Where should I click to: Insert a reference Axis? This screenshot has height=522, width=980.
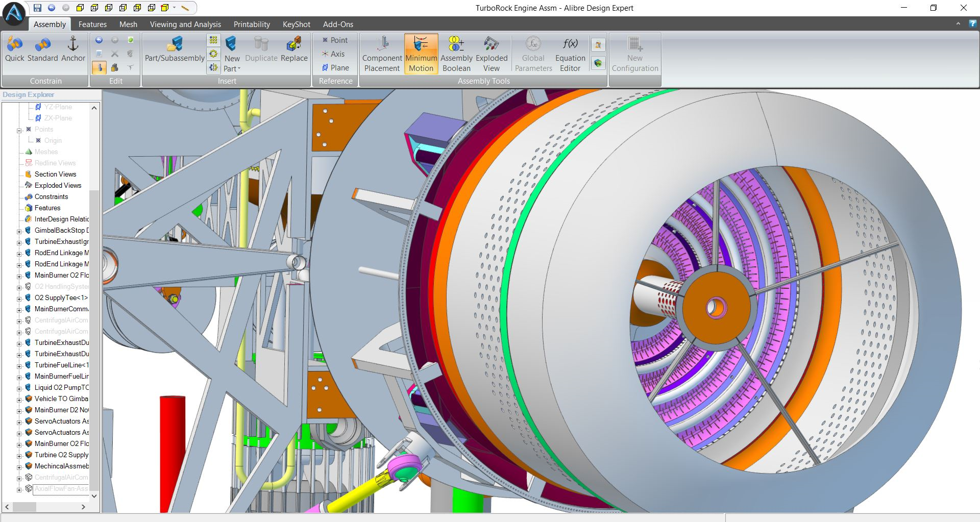tap(333, 54)
